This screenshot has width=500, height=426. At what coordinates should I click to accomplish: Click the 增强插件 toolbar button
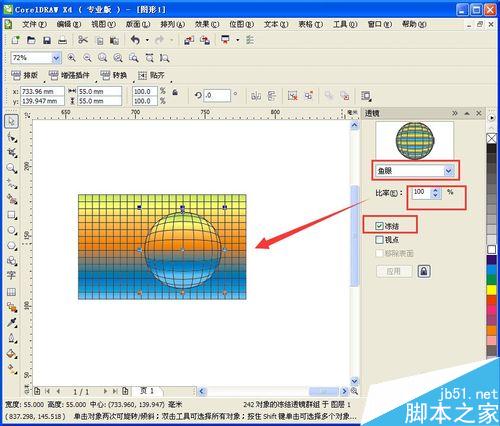(x=69, y=75)
